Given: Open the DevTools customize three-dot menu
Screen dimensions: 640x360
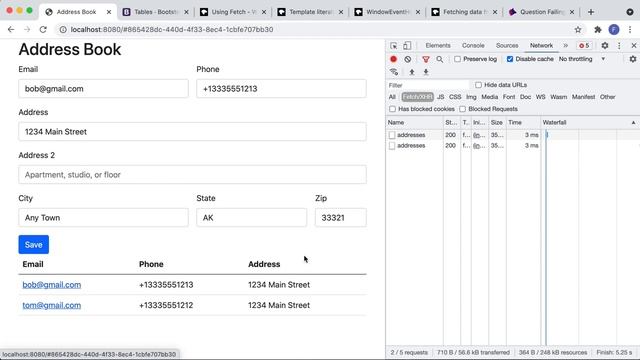Looking at the screenshot, I should 619,46.
